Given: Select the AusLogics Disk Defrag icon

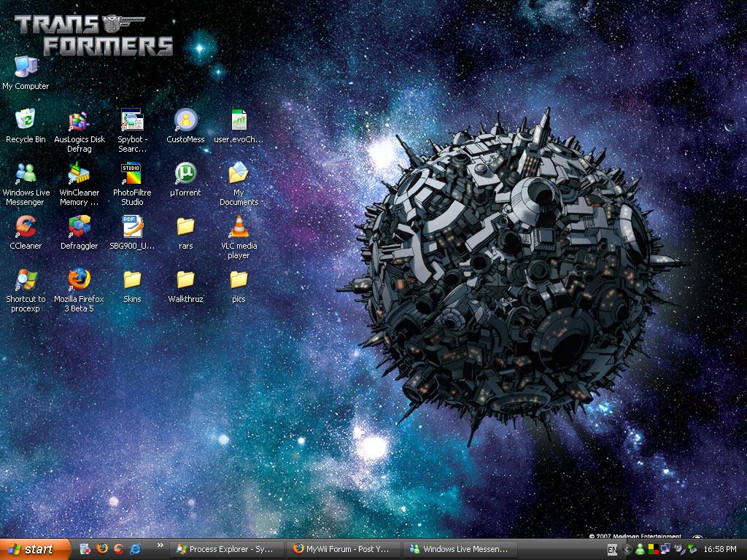Looking at the screenshot, I should tap(79, 122).
